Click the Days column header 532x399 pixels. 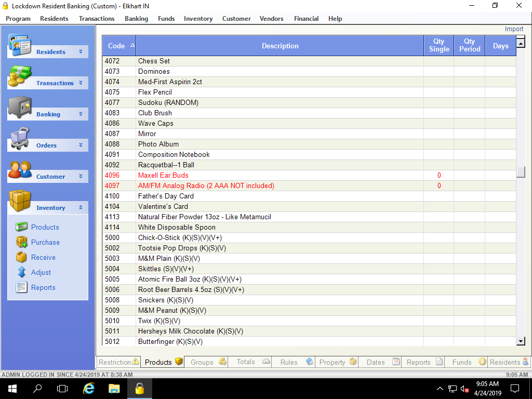(x=500, y=46)
